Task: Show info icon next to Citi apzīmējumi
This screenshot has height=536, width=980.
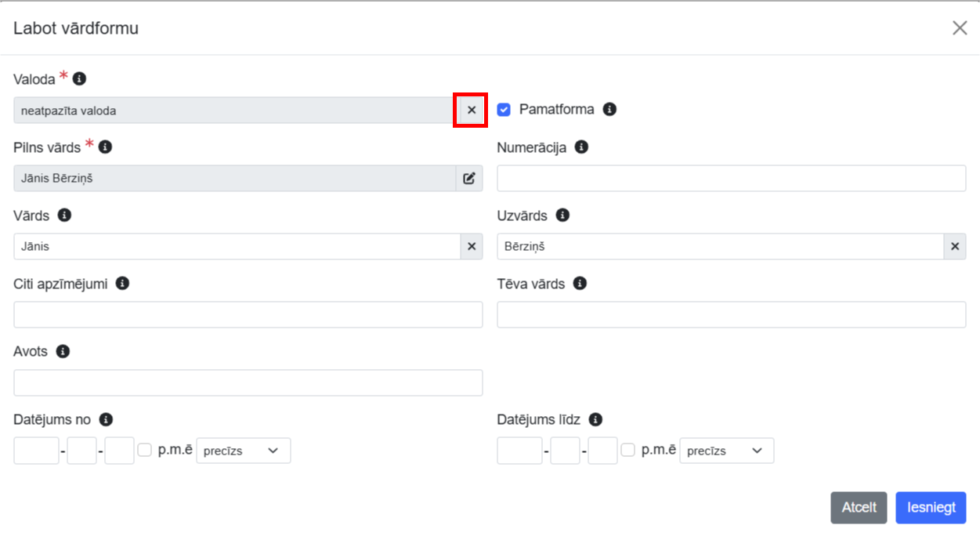Action: click(122, 284)
